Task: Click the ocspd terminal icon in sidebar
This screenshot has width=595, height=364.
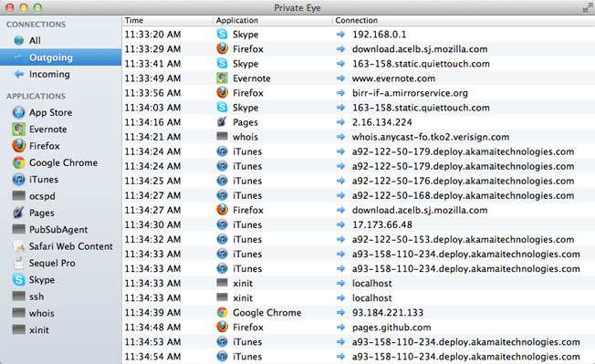Action: [18, 195]
